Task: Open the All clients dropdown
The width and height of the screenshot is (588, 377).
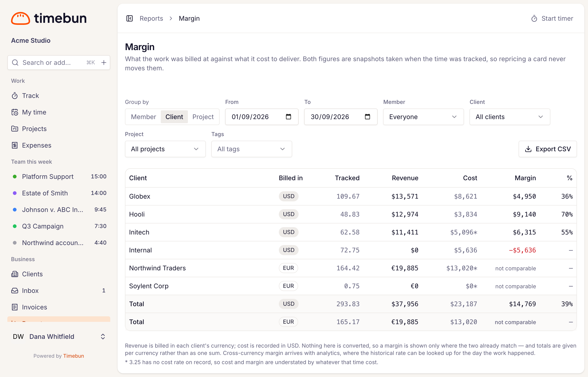Action: coord(510,117)
